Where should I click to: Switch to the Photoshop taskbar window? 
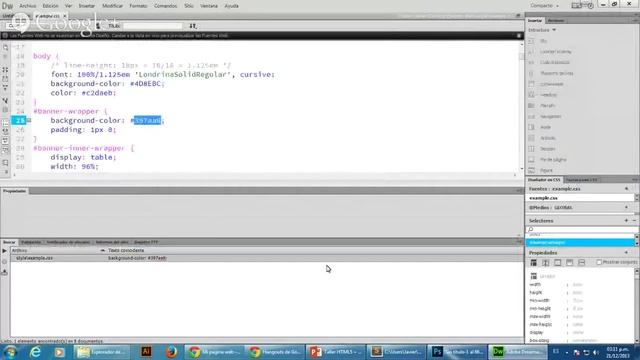click(457, 352)
